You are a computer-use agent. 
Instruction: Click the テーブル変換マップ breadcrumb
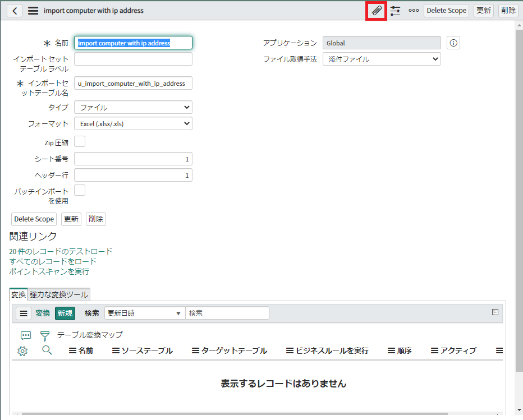point(90,335)
